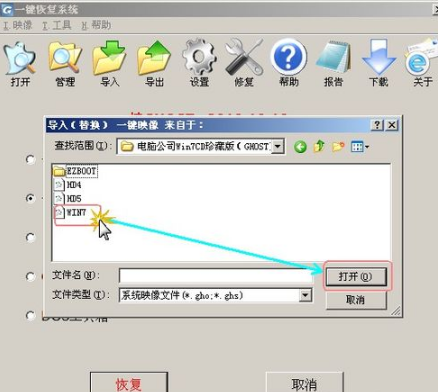The width and height of the screenshot is (438, 392).
Task: Create a new folder icon in dialog
Action: coord(338,146)
